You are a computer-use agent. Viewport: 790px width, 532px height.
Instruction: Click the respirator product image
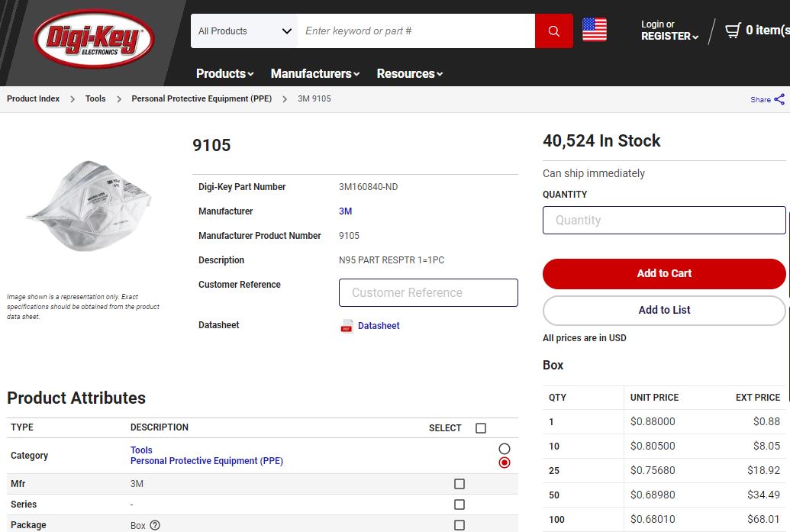(89, 205)
